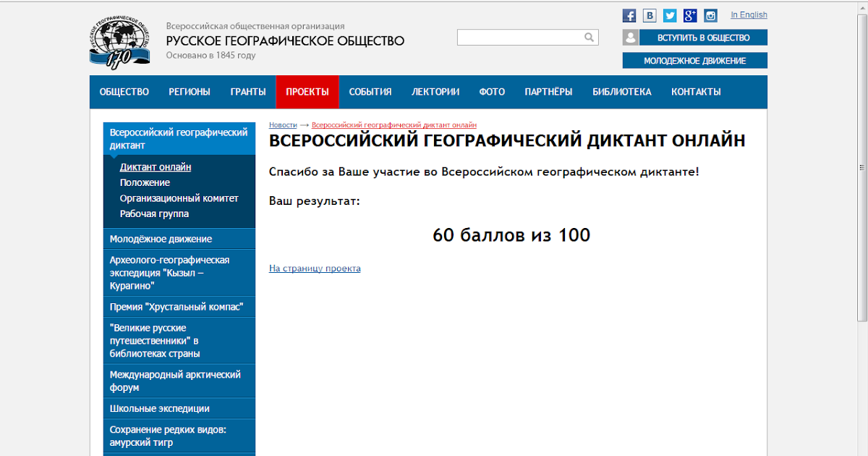Click the Всероссийский географический диктант онлайн main heading
The image size is (868, 456).
pos(507,140)
